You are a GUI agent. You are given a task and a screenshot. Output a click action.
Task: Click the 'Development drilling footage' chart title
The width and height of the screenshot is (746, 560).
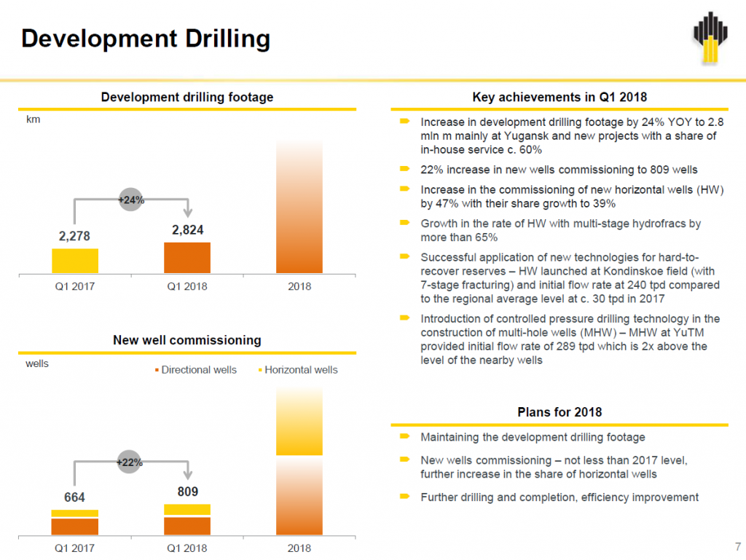point(187,97)
